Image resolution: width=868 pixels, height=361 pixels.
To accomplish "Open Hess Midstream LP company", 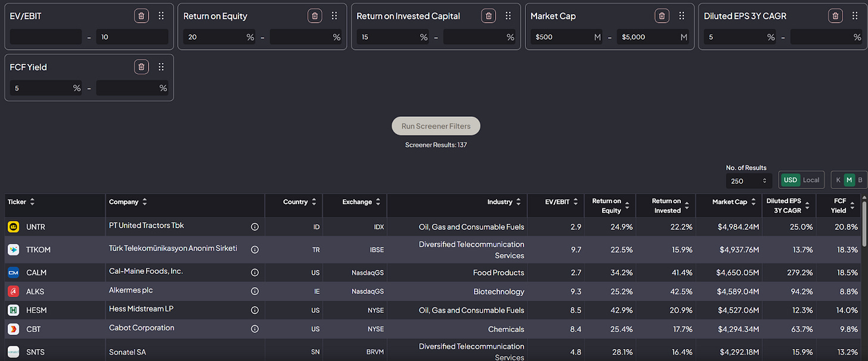I will pos(141,309).
